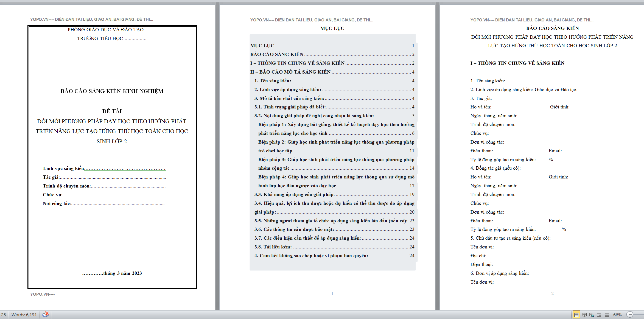The width and height of the screenshot is (644, 319).
Task: Open TOC entry 1. Tên sáng kiến
Action: (x=334, y=81)
